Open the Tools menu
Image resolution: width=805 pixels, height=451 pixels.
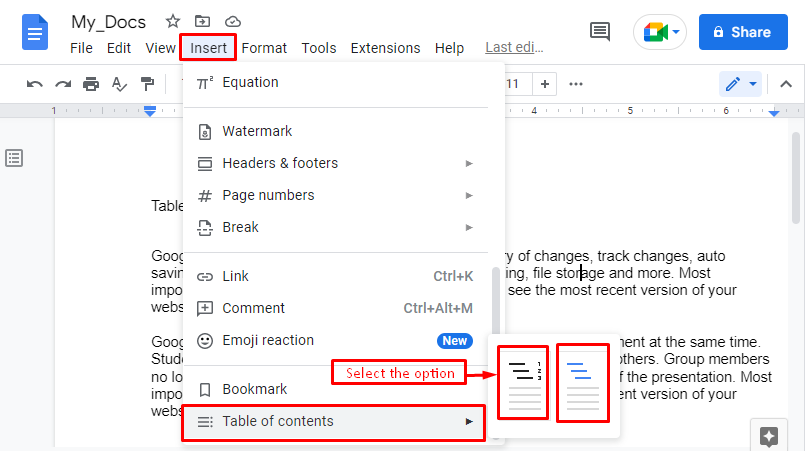(319, 48)
